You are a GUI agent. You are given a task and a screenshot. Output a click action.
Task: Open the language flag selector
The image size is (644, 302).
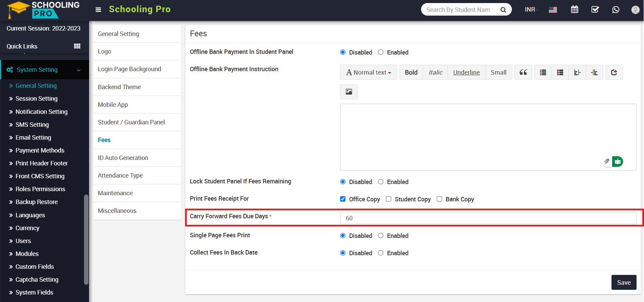click(x=553, y=10)
